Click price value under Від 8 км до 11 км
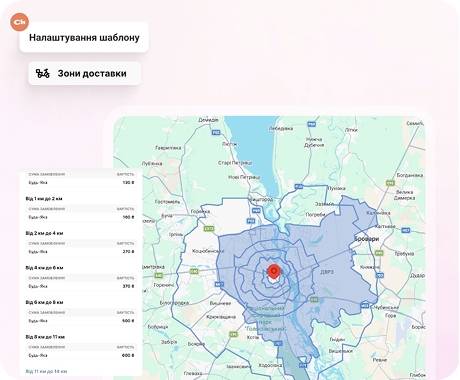This screenshot has width=460, height=380. click(128, 355)
